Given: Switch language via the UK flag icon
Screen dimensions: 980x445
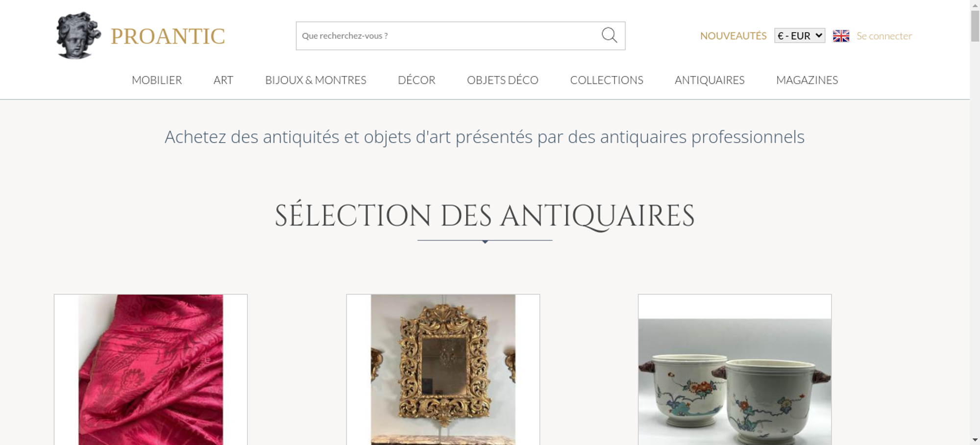Looking at the screenshot, I should 841,36.
